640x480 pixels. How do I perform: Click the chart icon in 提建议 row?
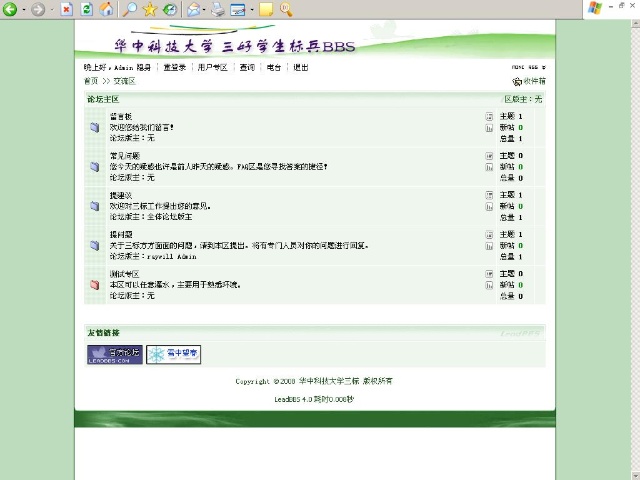pos(489,207)
